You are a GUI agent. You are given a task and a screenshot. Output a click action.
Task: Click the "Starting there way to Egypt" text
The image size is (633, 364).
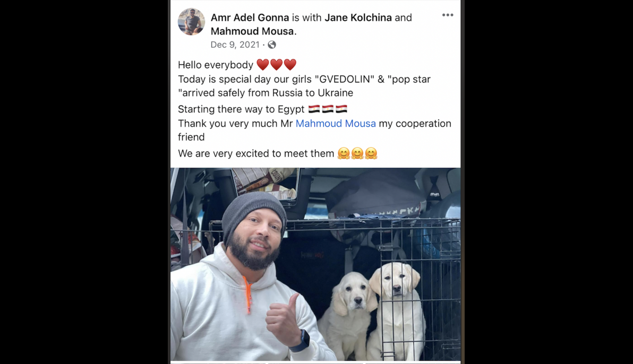(241, 109)
